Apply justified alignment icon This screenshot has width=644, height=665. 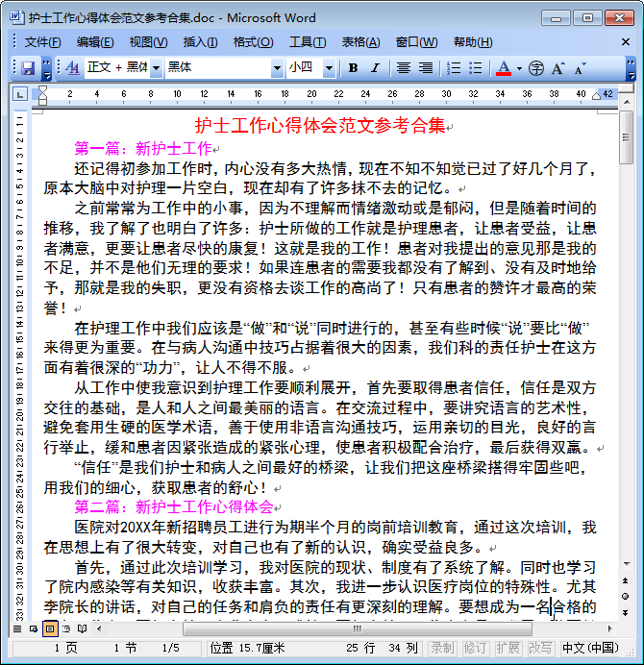click(x=404, y=68)
